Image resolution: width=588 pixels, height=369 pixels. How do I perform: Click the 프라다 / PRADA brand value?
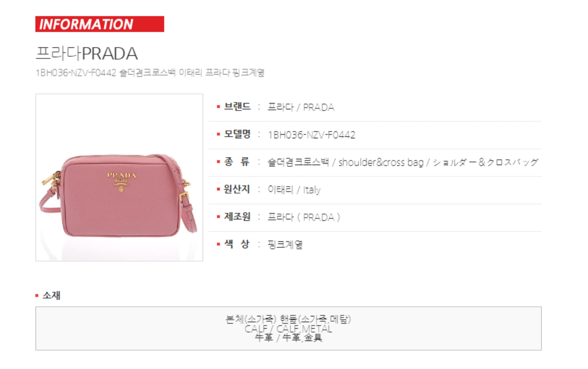coord(301,107)
